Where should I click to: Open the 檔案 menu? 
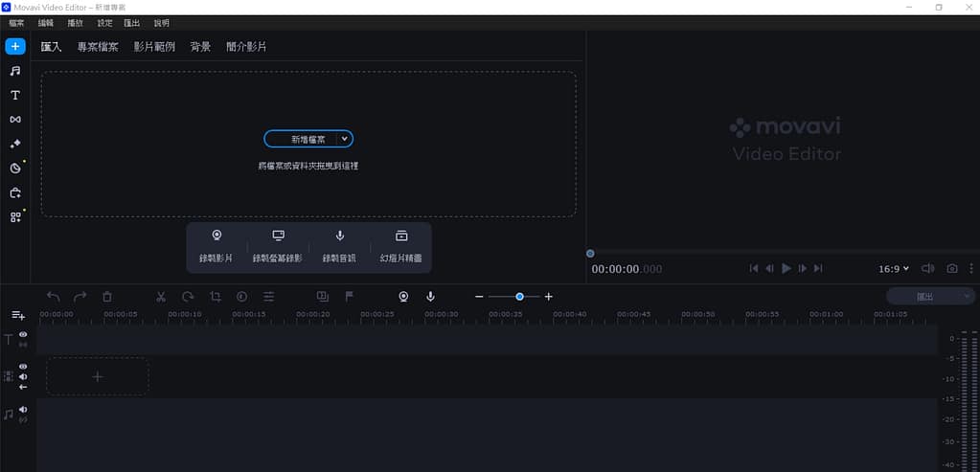[17, 23]
